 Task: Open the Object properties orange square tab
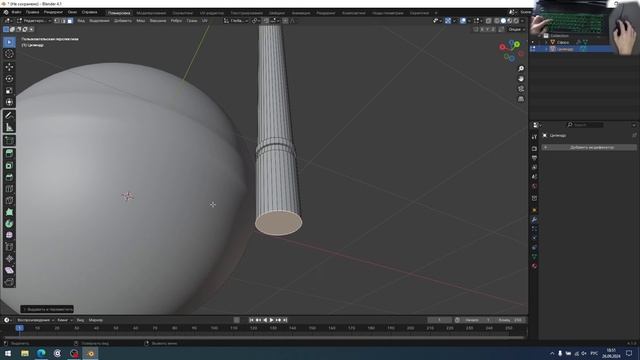pos(534,210)
